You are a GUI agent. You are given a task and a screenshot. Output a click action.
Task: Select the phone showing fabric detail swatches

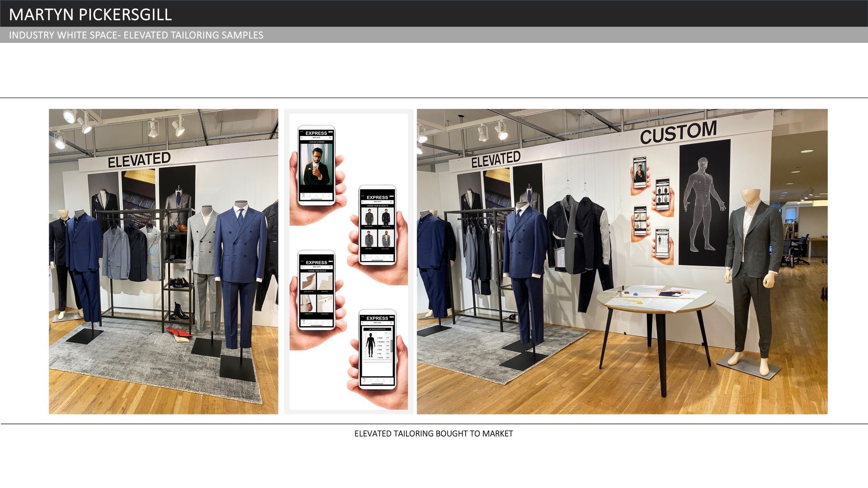coord(316,290)
